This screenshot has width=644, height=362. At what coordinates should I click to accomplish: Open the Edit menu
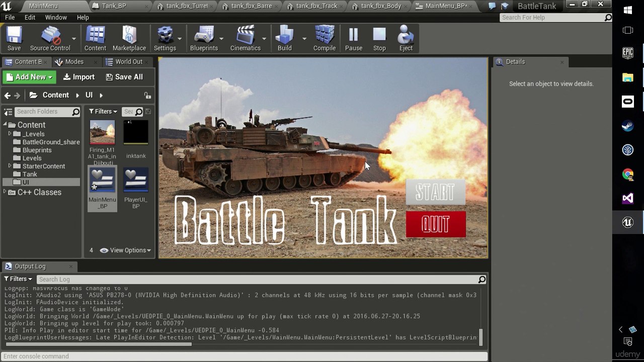pyautogui.click(x=30, y=18)
